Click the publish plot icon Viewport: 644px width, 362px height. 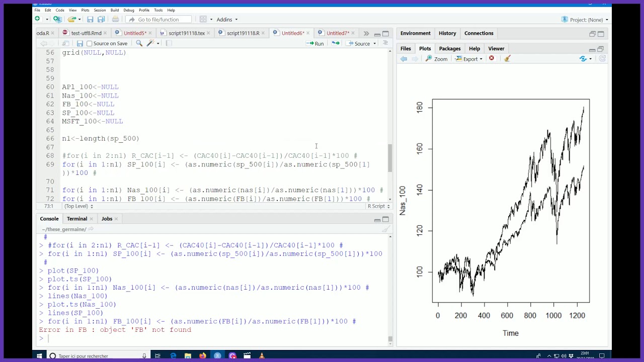click(x=584, y=59)
